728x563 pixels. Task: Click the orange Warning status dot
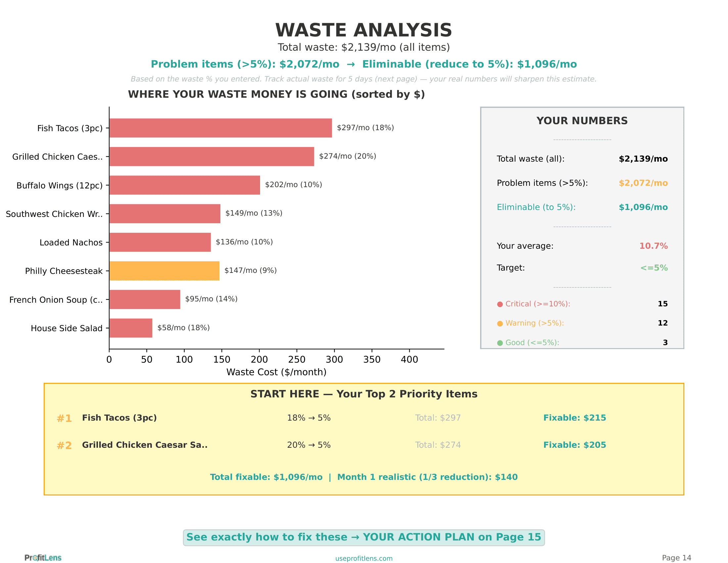pyautogui.click(x=500, y=324)
